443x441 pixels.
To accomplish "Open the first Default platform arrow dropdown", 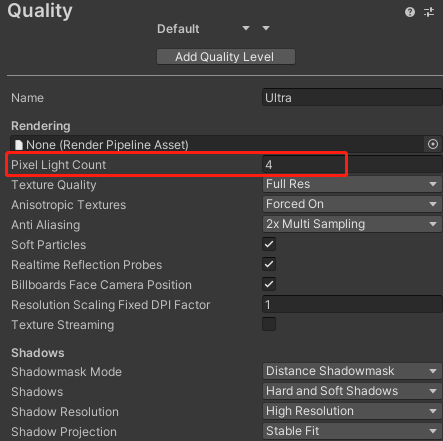I will tap(246, 28).
